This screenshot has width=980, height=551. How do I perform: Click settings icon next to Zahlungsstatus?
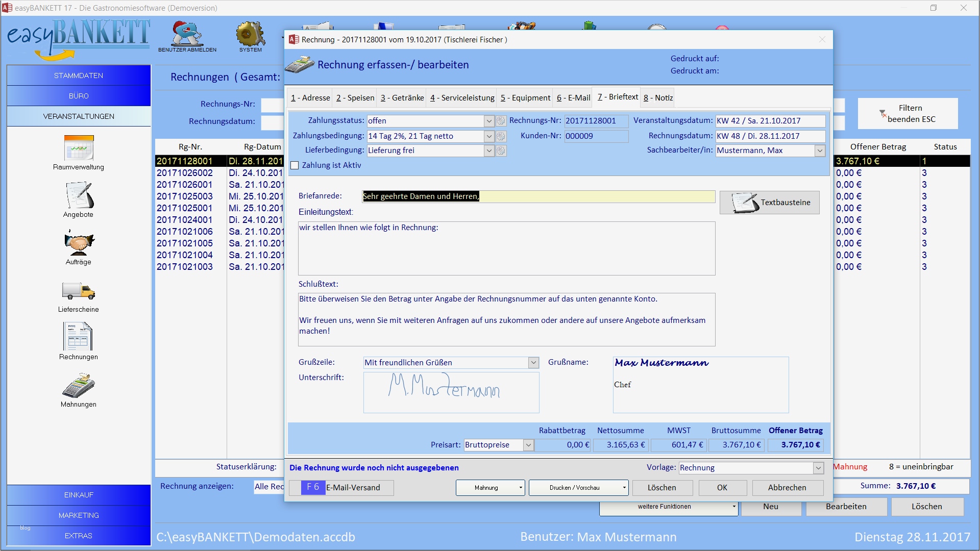coord(501,121)
